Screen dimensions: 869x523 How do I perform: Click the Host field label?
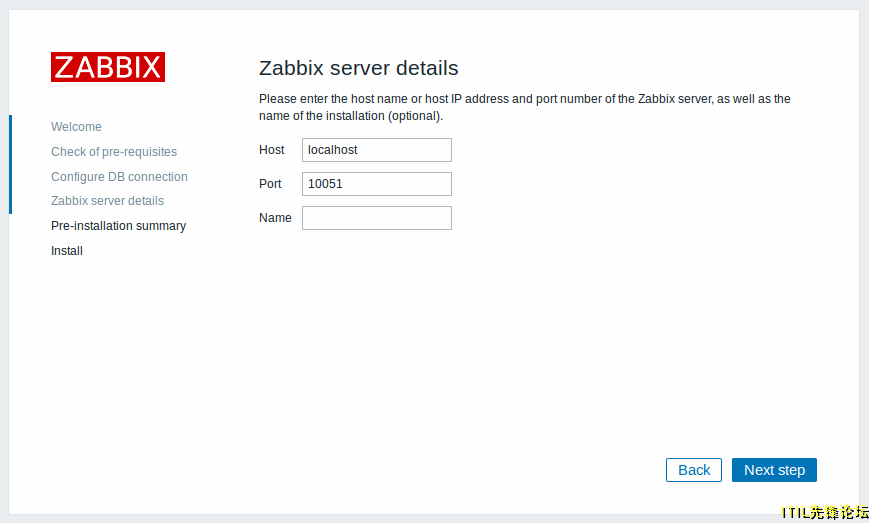272,150
